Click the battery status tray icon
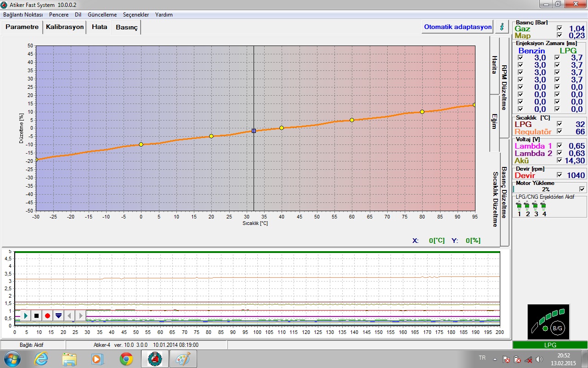The image size is (588, 368). click(517, 359)
